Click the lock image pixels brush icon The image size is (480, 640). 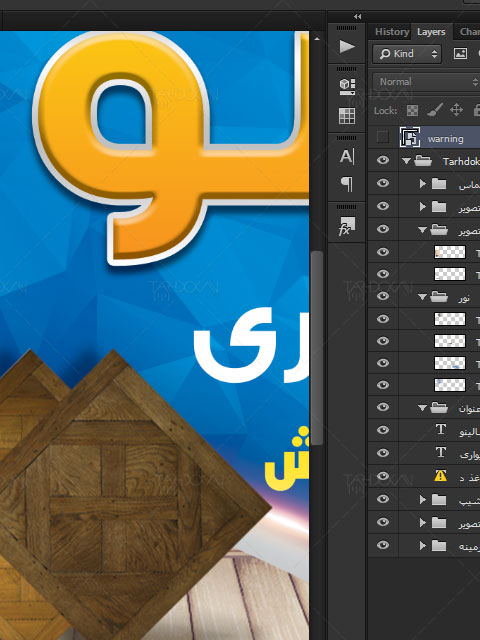pos(435,110)
